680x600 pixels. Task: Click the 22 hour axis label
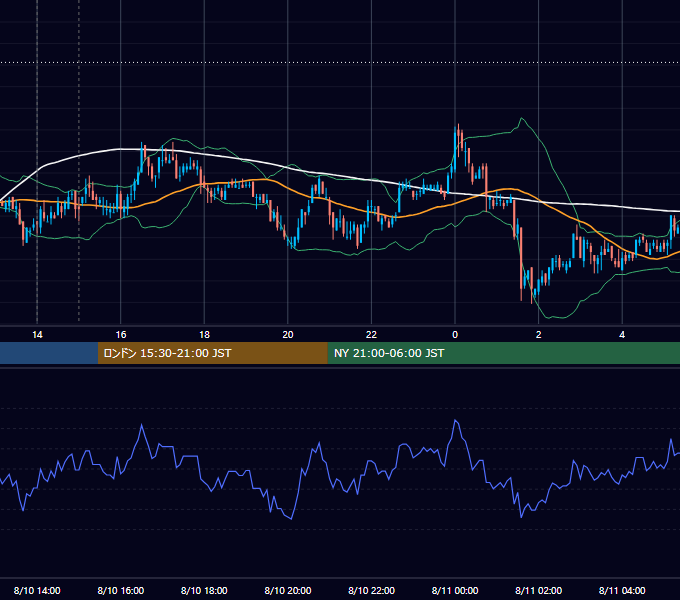point(371,334)
